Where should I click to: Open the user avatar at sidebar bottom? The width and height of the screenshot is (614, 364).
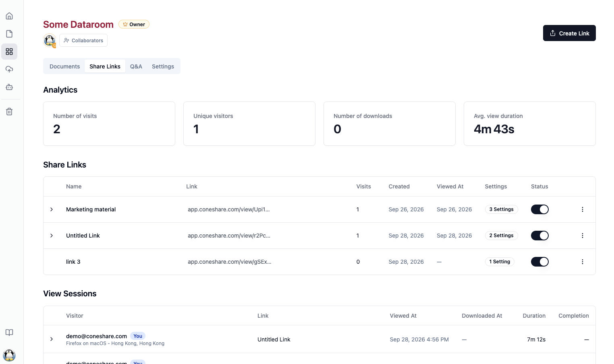coord(9,355)
